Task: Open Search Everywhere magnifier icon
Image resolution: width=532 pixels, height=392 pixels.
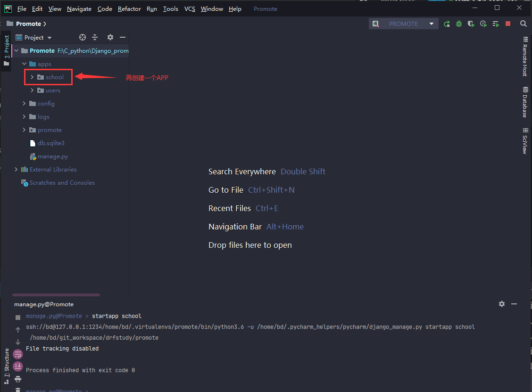Action: 524,24
